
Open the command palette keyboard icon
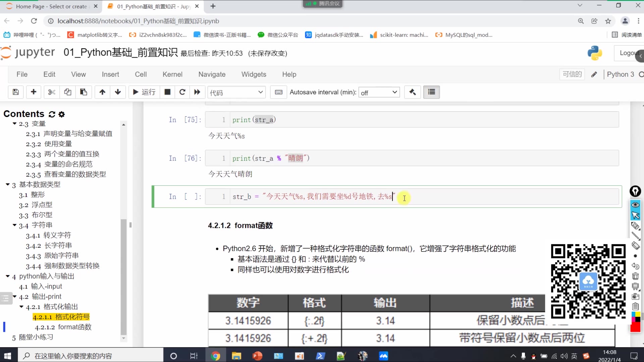(x=278, y=92)
